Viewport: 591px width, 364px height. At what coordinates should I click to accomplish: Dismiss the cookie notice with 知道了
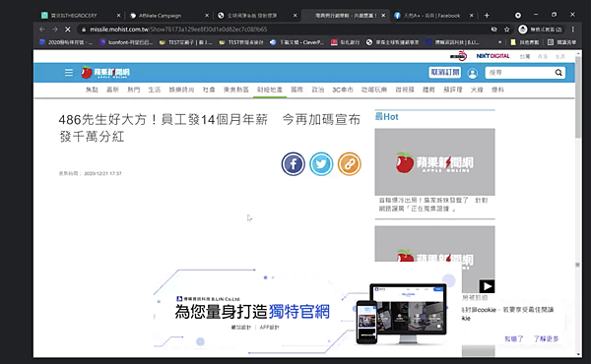(x=514, y=338)
